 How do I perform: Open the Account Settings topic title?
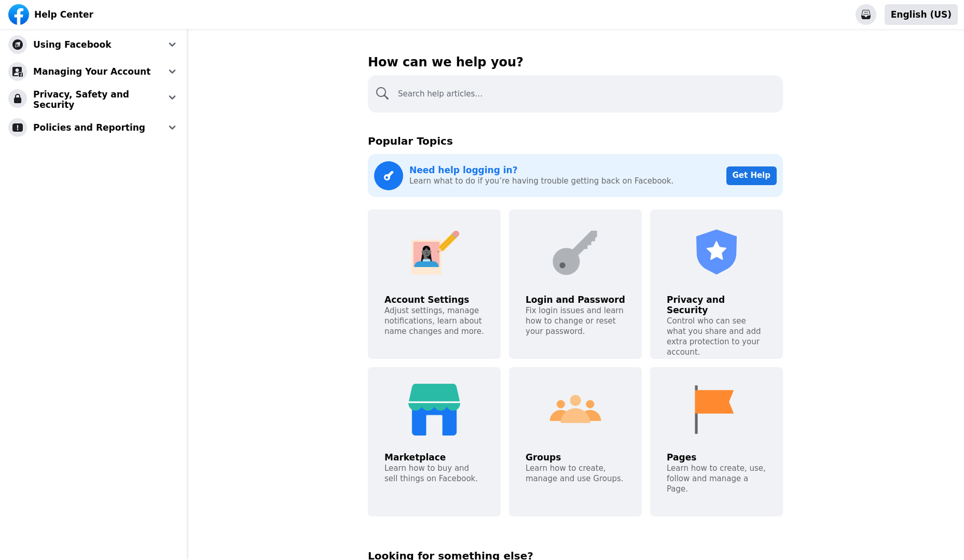(426, 300)
